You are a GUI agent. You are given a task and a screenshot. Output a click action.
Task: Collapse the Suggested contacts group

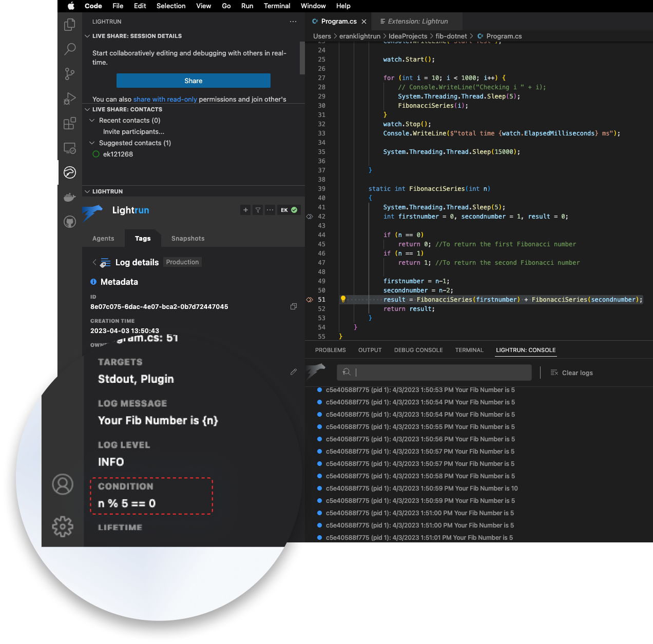click(92, 143)
